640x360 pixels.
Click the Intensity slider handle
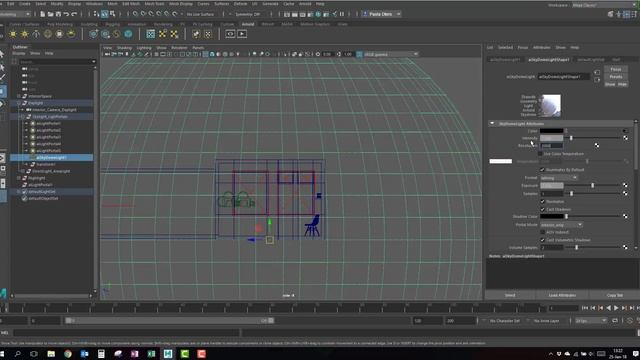click(571, 138)
